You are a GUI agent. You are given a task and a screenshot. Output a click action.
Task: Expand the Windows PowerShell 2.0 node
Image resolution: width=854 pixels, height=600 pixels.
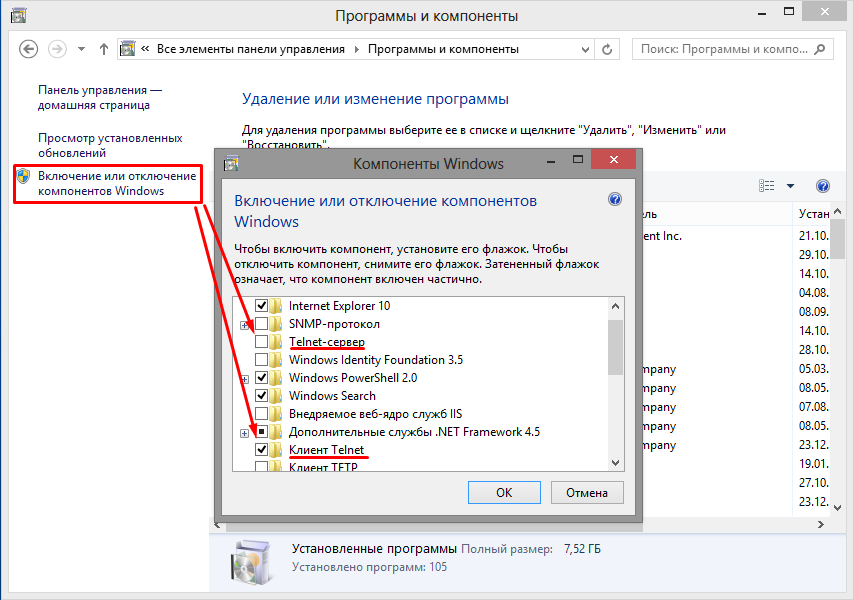pos(245,379)
